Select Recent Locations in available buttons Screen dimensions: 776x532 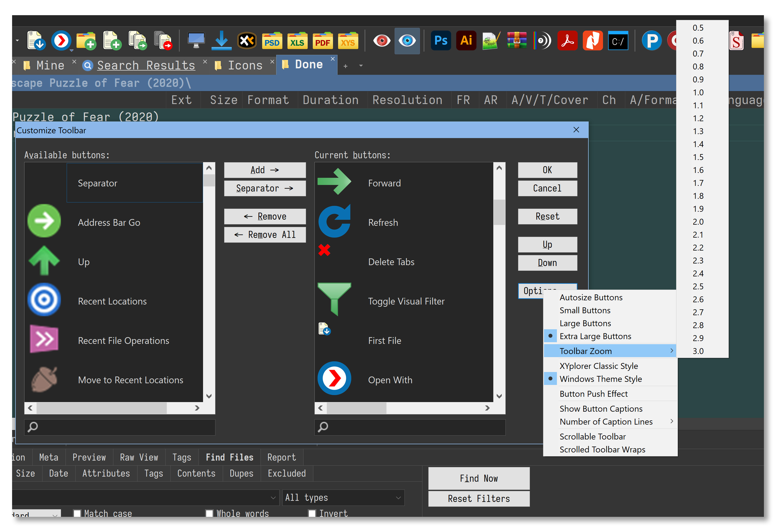coord(112,301)
